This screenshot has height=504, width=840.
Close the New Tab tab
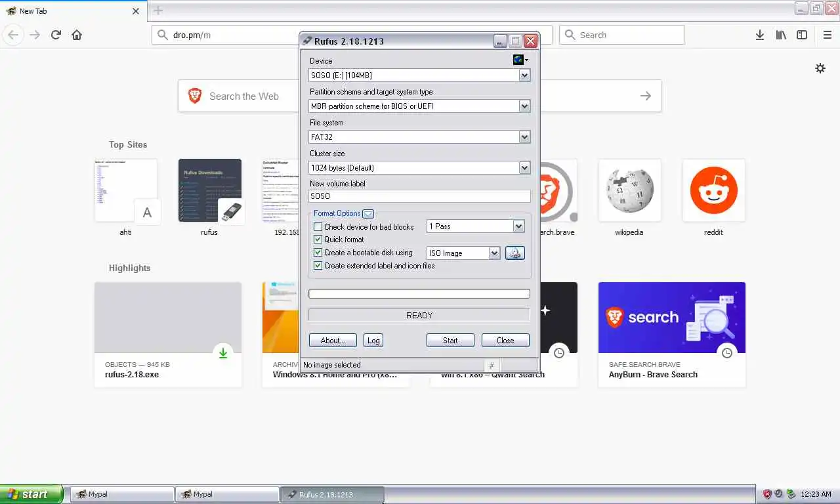[136, 11]
